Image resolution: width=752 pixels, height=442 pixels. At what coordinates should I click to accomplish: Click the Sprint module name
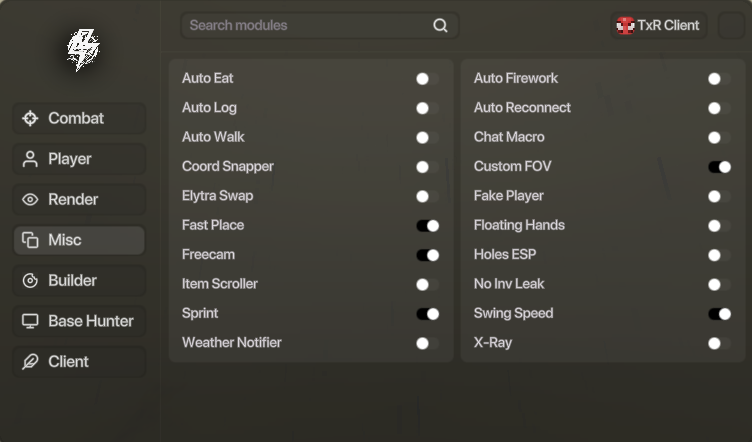200,314
